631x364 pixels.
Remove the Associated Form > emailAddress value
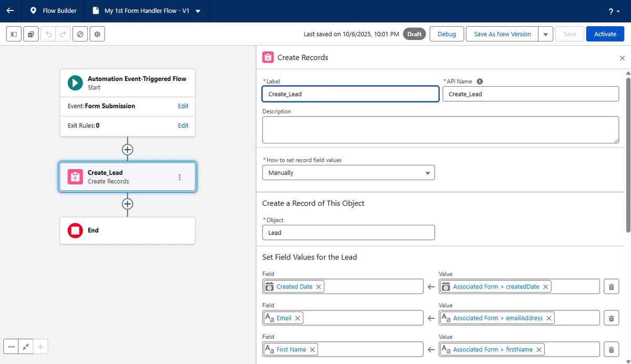pyautogui.click(x=549, y=318)
